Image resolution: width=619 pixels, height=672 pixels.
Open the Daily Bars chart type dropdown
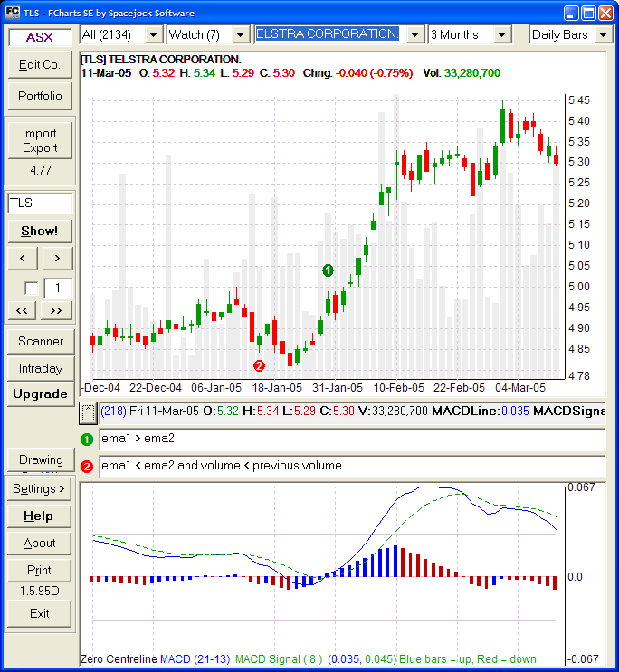point(603,34)
